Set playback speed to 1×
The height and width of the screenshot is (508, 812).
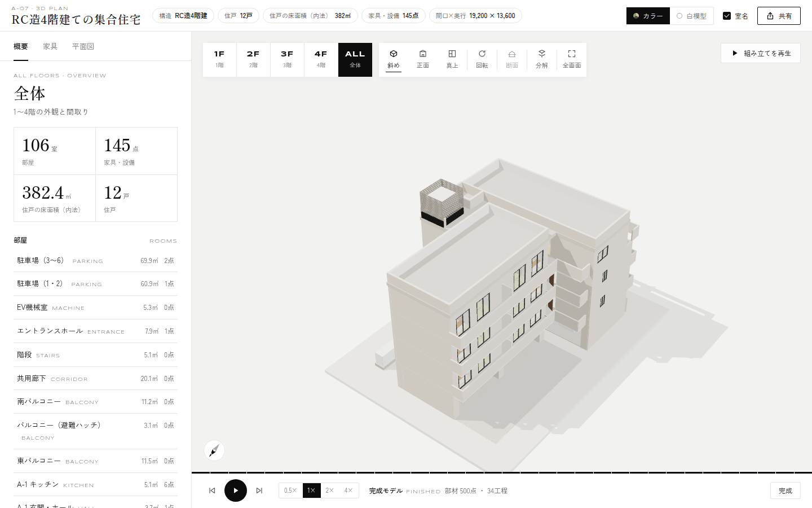click(311, 491)
